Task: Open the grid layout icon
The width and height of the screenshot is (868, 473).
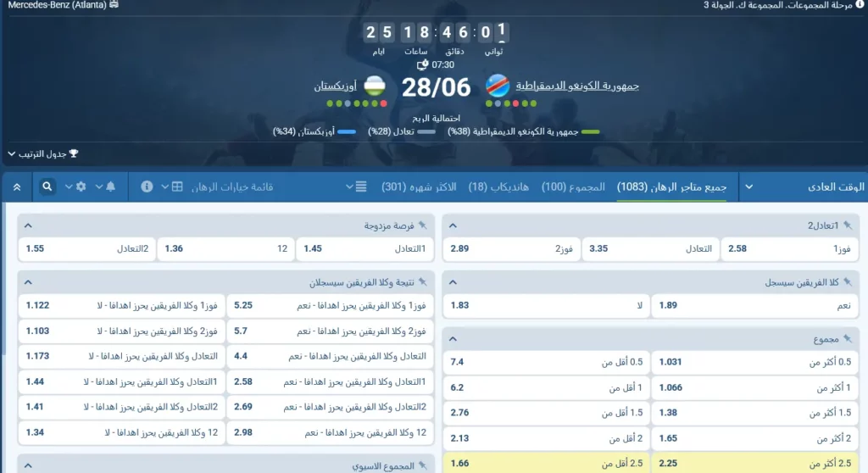Action: click(x=177, y=186)
